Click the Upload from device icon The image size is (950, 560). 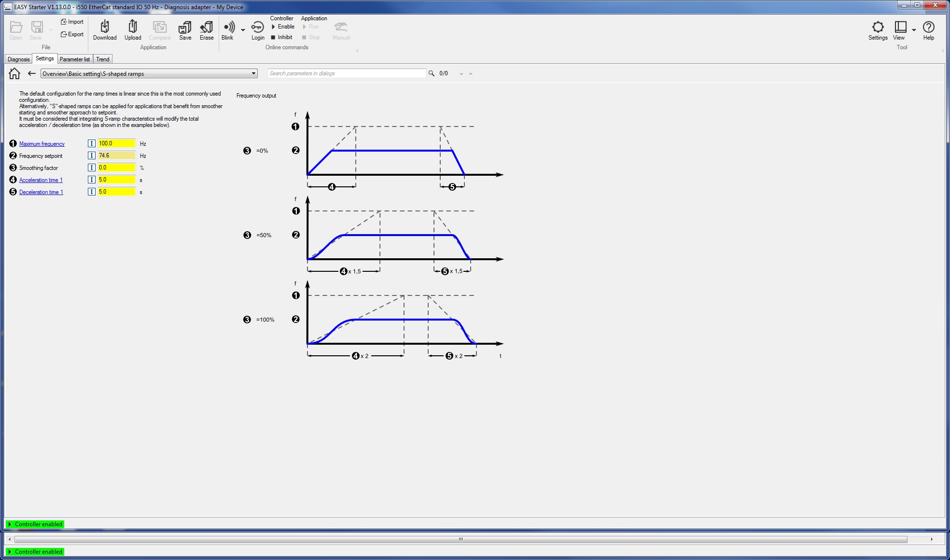[133, 28]
